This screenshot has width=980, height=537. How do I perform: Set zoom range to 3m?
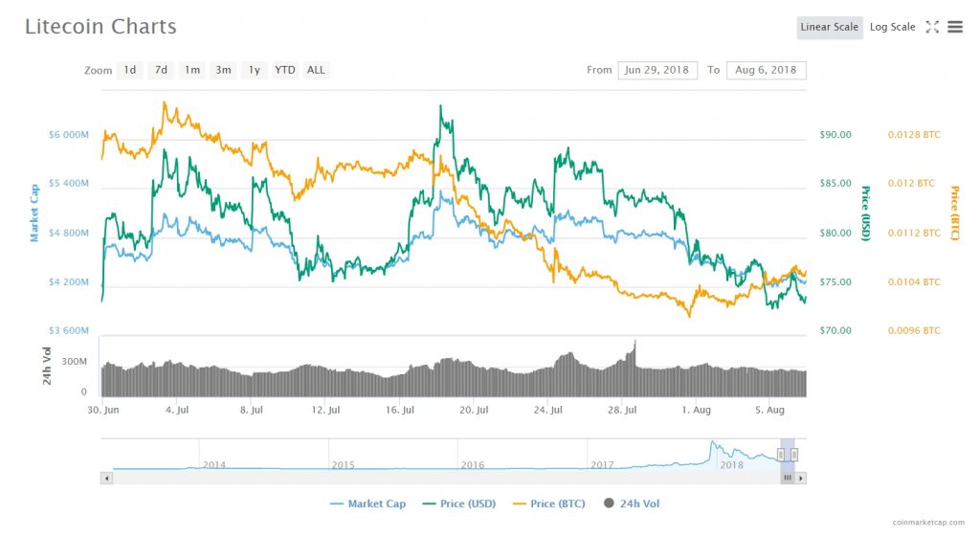pyautogui.click(x=223, y=70)
